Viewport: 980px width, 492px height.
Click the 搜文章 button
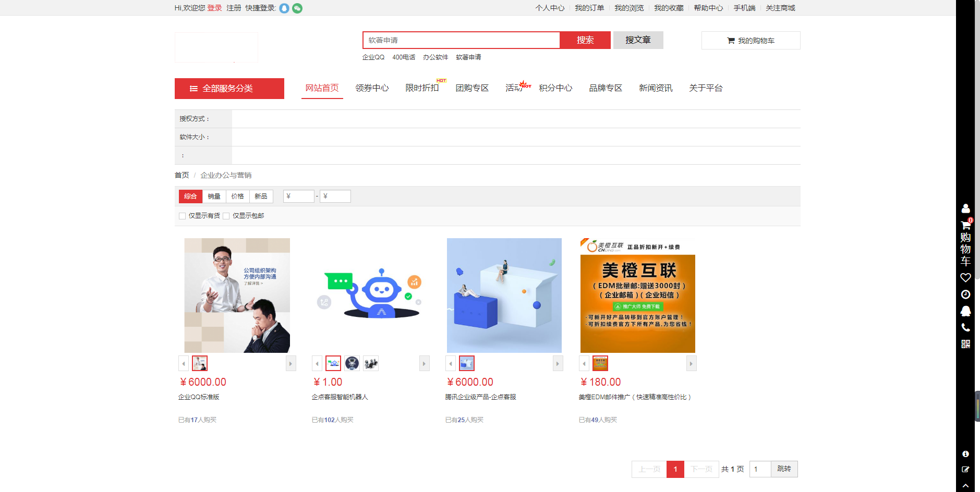[x=638, y=40]
